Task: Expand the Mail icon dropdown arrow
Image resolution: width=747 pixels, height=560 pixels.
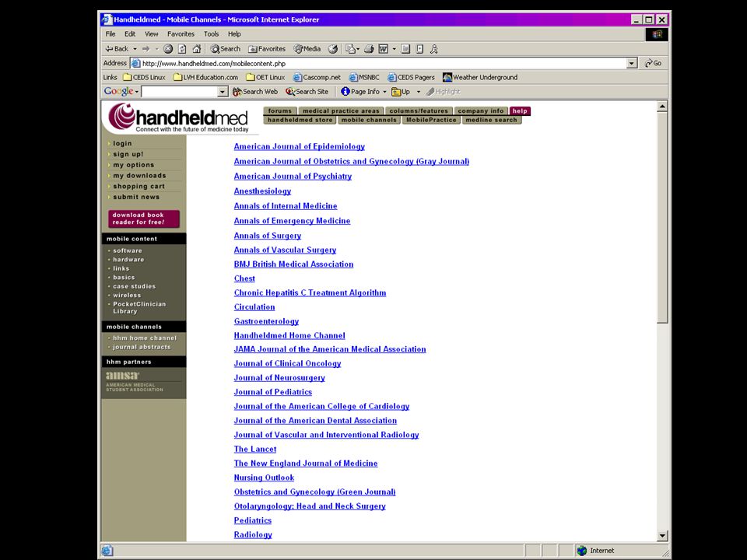Action: click(358, 48)
